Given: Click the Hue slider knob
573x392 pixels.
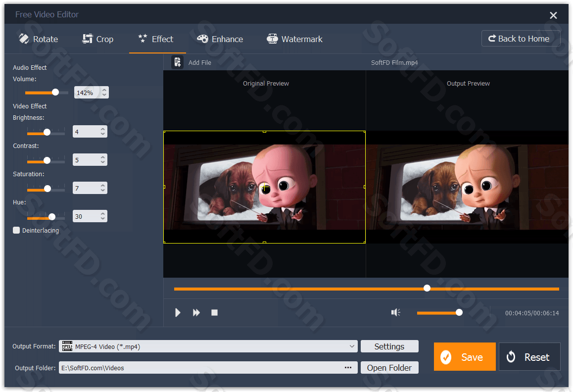Looking at the screenshot, I should pos(52,216).
